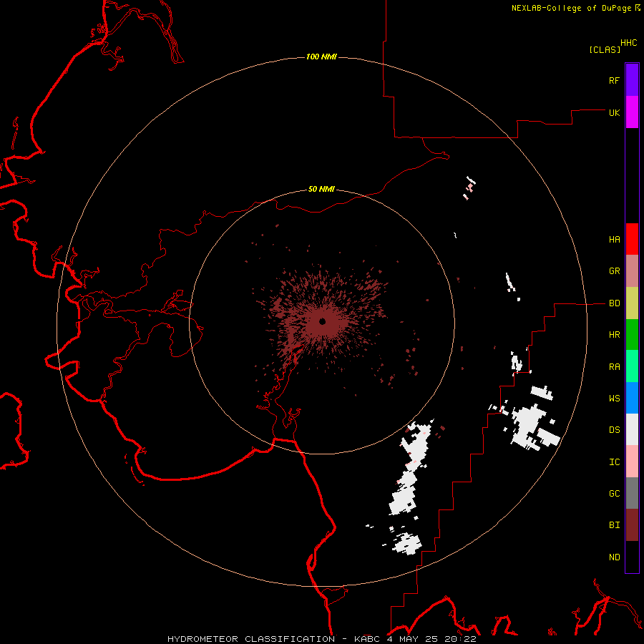Image resolution: width=644 pixels, height=644 pixels.
Task: Click the HA legend label
Action: [x=614, y=240]
